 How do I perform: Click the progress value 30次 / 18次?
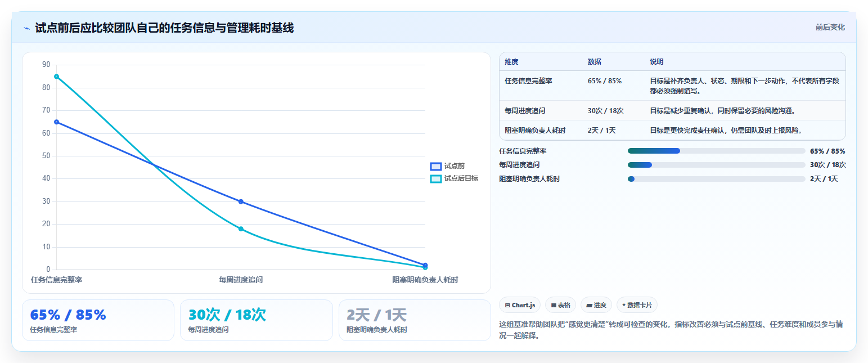click(x=828, y=165)
